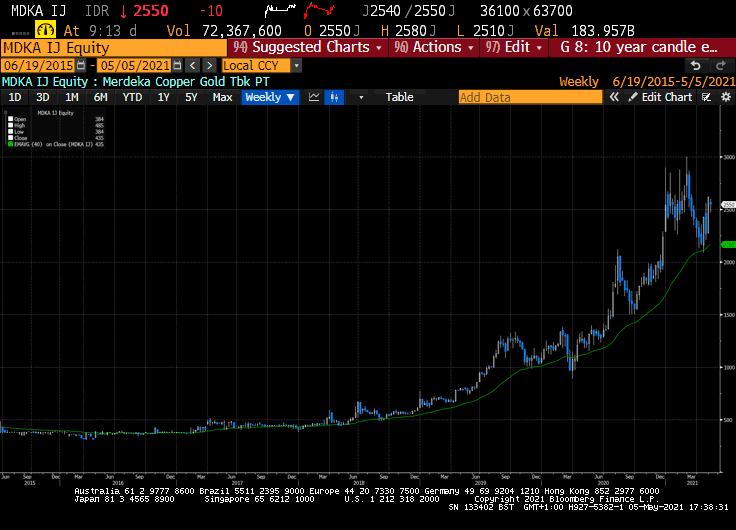Click the Add Data input field
Viewport: 736px width, 530px height.
(530, 97)
